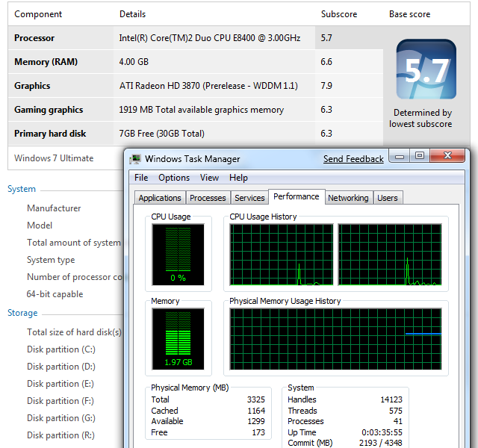Viewport: 478px width, 448px height.
Task: Open the Help menu
Action: click(238, 178)
